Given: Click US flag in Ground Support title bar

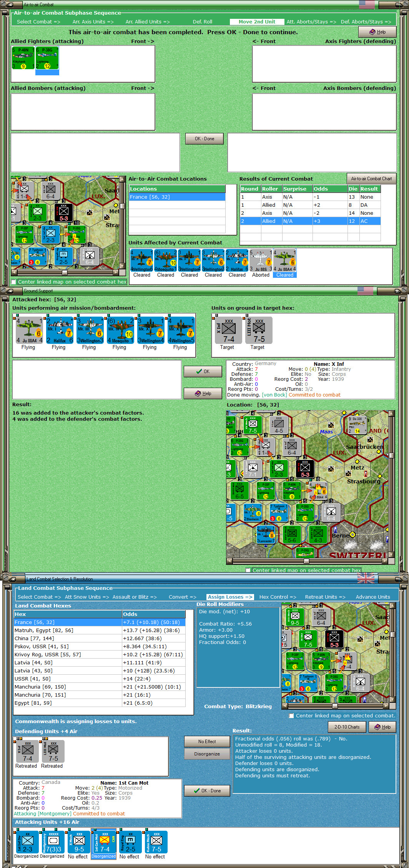Looking at the screenshot, I should [x=365, y=290].
